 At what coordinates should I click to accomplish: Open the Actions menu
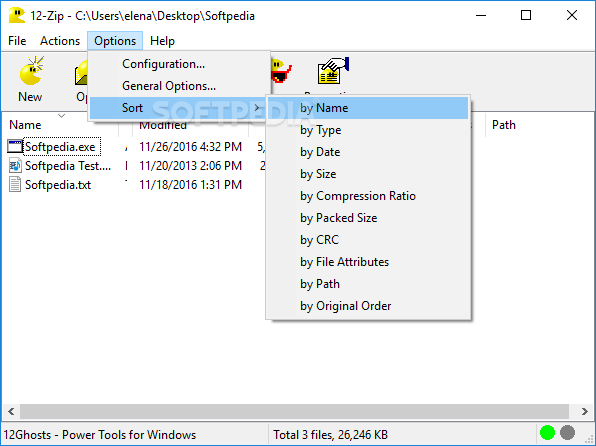click(x=60, y=41)
